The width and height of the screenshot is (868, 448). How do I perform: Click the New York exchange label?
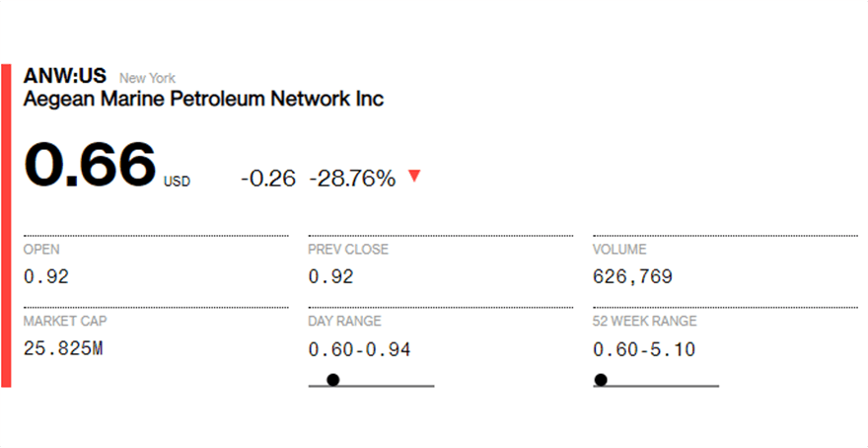(147, 78)
